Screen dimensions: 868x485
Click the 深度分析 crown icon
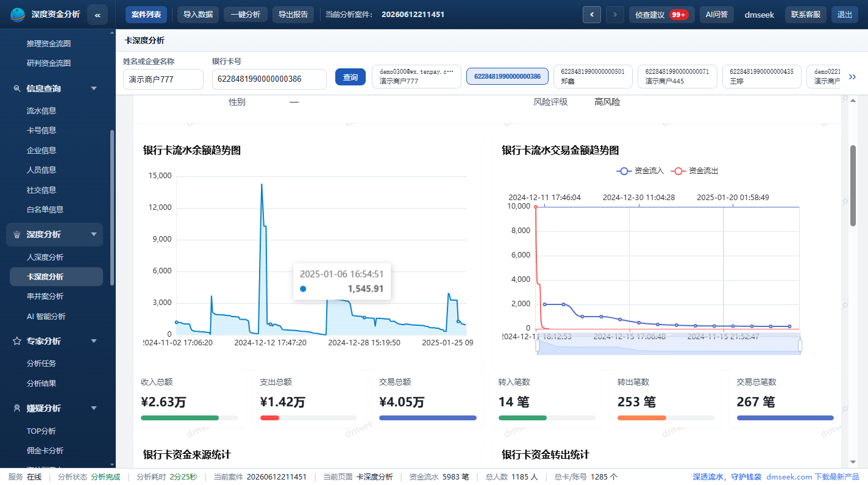[x=17, y=234]
